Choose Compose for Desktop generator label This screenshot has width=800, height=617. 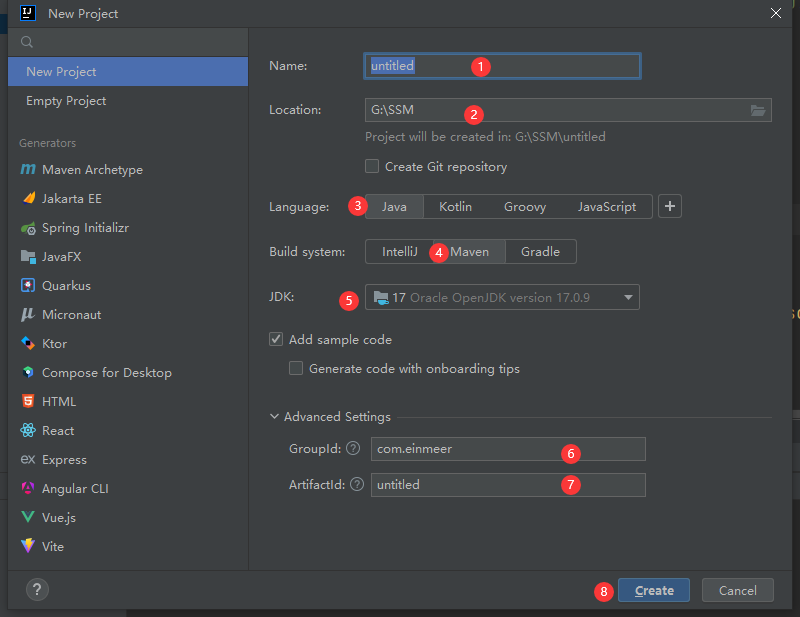coord(107,373)
